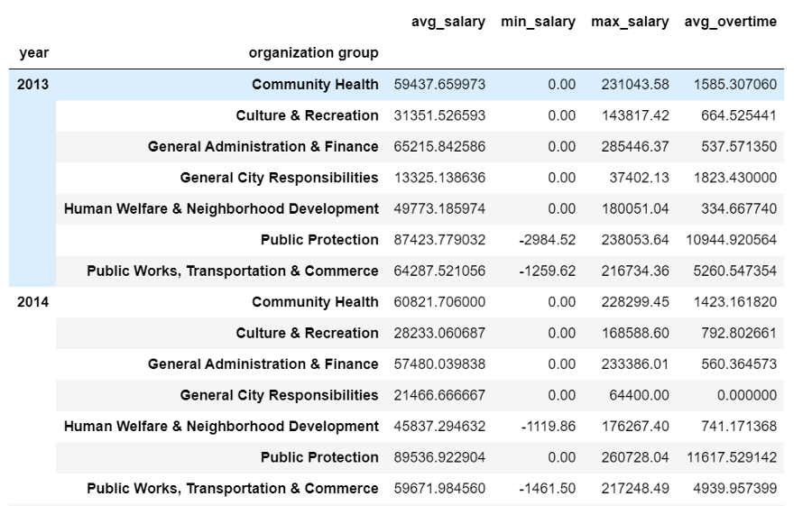Image resolution: width=812 pixels, height=506 pixels.
Task: Click avg_overtime value 10944.920564
Action: tap(731, 240)
